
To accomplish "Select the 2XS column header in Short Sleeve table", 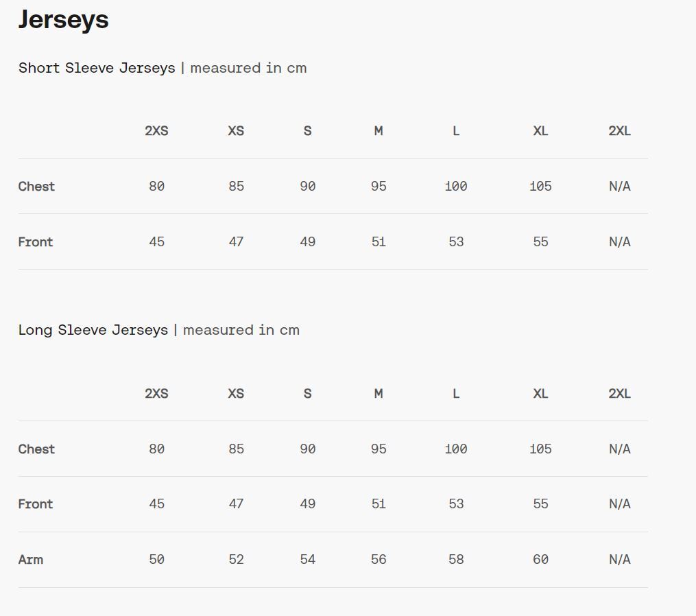I will [x=156, y=131].
